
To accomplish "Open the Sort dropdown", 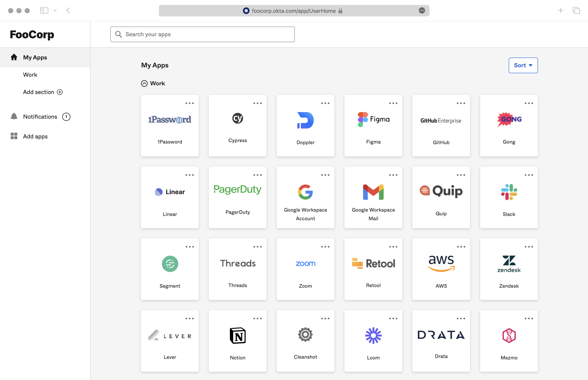I will tap(523, 65).
